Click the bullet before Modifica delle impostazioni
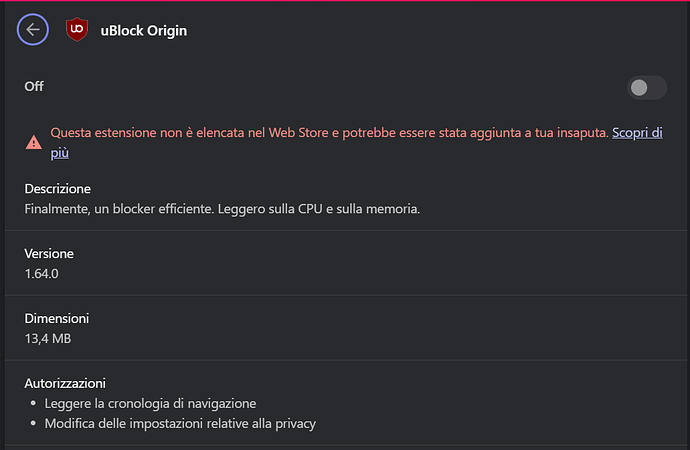Image resolution: width=690 pixels, height=450 pixels. tap(33, 423)
